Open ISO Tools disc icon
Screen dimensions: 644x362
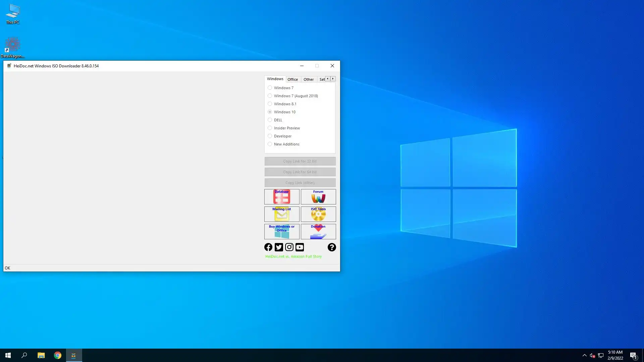click(x=318, y=214)
